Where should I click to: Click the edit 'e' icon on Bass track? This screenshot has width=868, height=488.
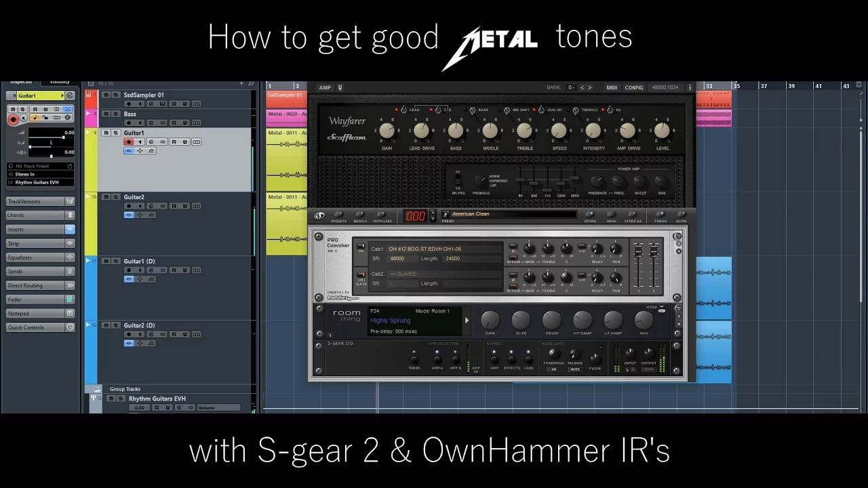(x=151, y=123)
